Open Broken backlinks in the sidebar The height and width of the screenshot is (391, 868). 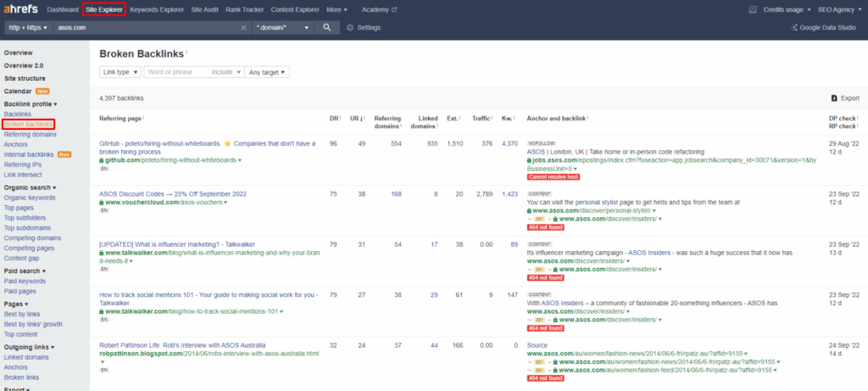pos(28,124)
